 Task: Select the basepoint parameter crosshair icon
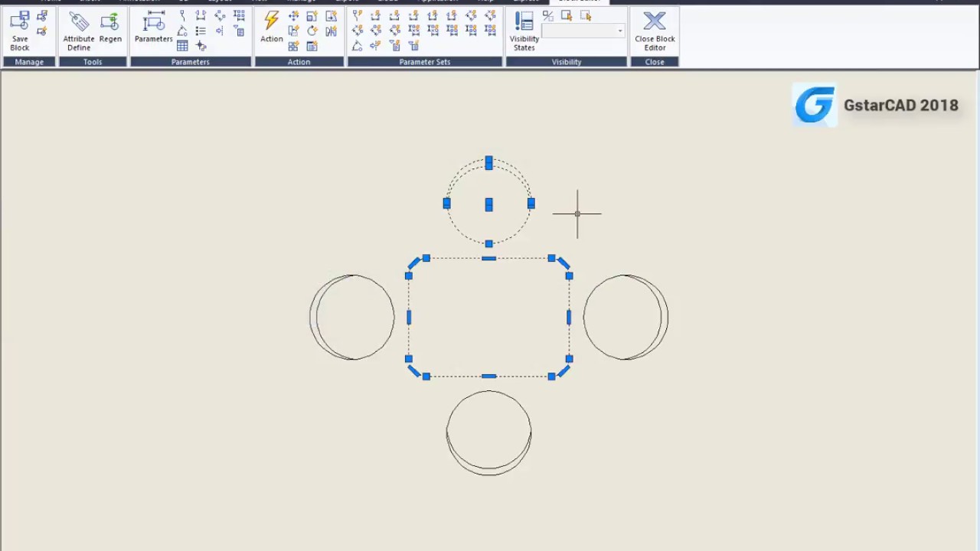tap(201, 46)
